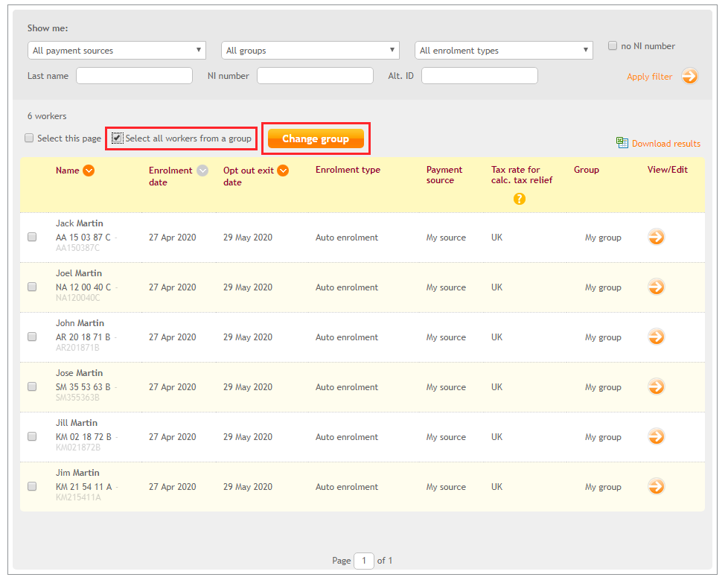Sort by Name using the orange arrow
The image size is (728, 583).
(89, 171)
